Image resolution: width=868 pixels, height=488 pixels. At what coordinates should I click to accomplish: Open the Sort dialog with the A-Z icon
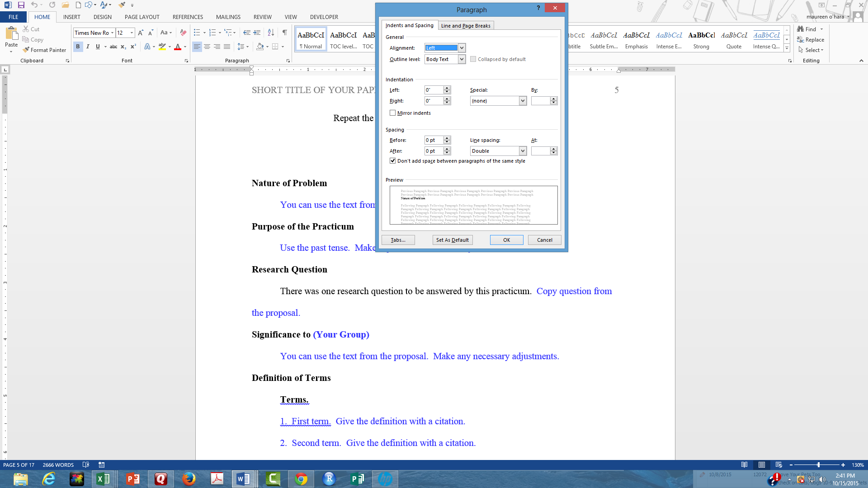(x=270, y=33)
